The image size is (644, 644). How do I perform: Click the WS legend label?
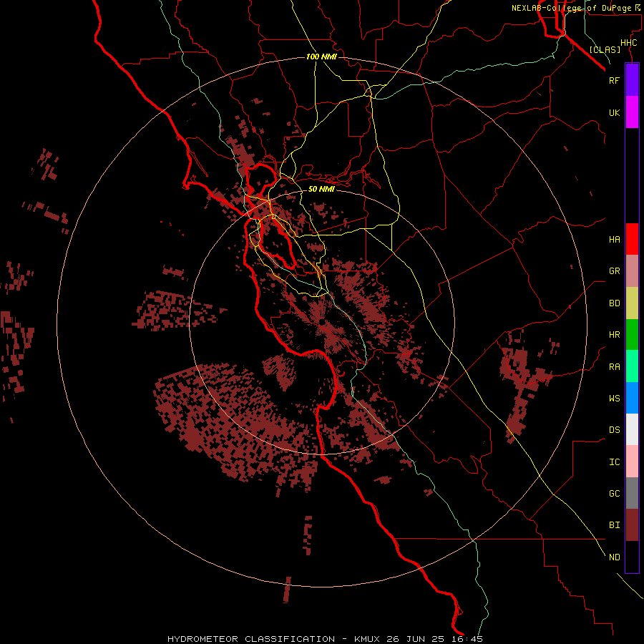(614, 398)
